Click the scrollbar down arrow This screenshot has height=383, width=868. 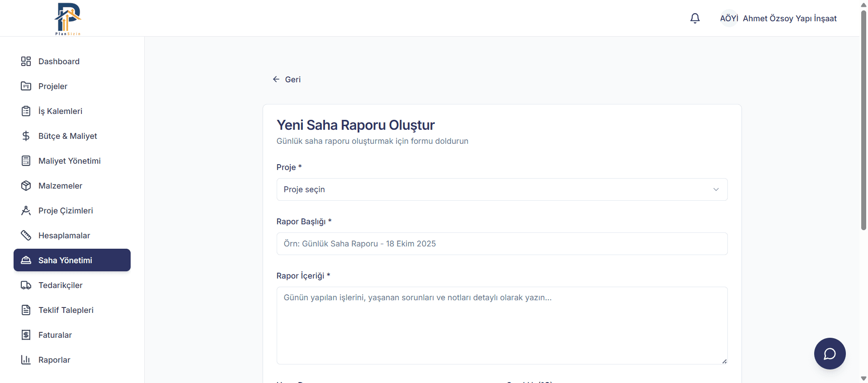tap(863, 378)
